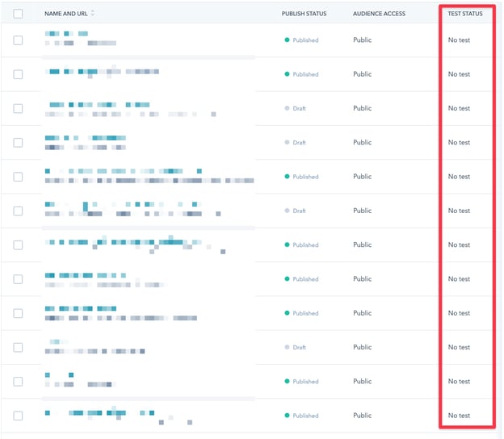Click the gray Draft dot in sixth row

pos(287,211)
